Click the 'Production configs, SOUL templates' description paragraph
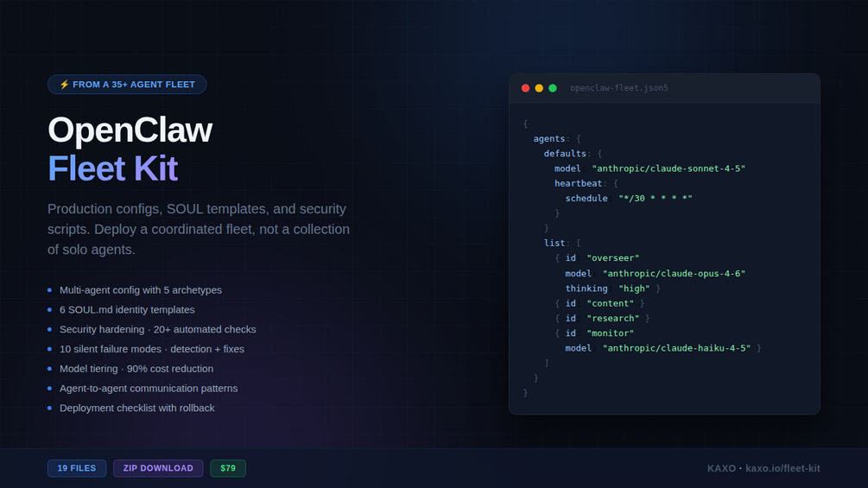Image resolution: width=868 pixels, height=488 pixels. tap(199, 229)
